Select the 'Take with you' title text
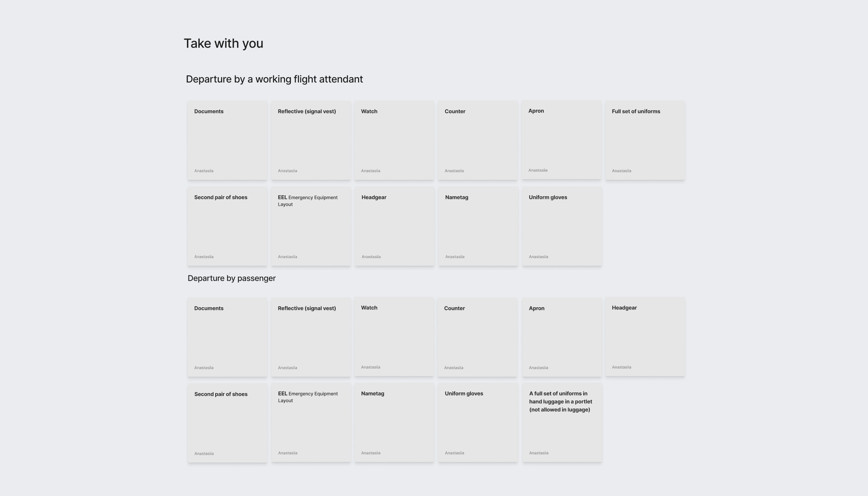 point(224,44)
